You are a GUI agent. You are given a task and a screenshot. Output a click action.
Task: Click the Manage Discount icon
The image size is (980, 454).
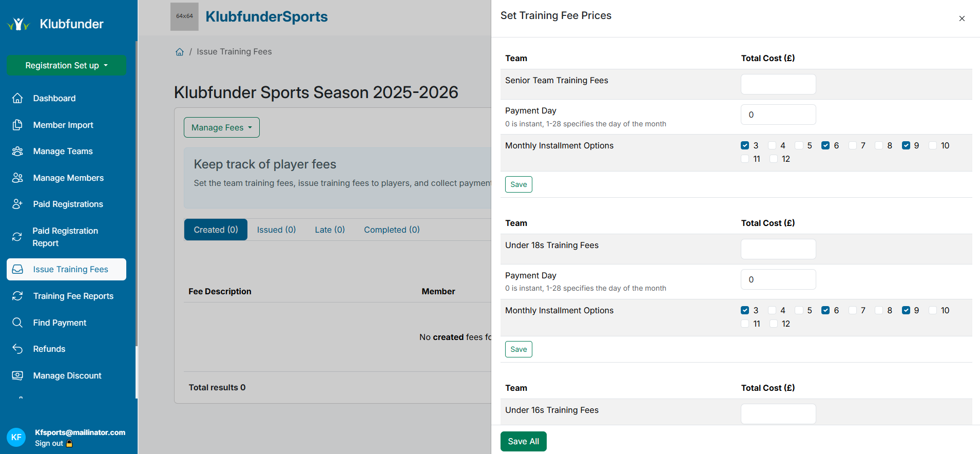point(17,375)
